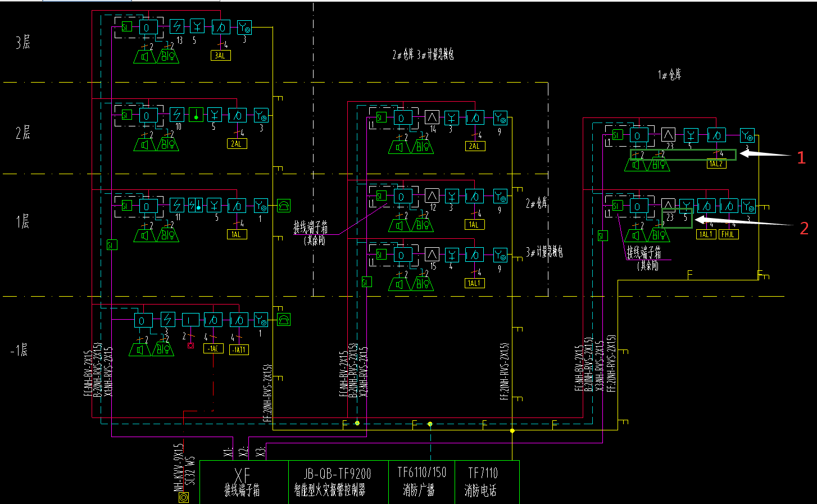Screen dimensions: 817x504
Task: Select the Y-fork symbol numbered 5 on 3层
Action: [197, 26]
